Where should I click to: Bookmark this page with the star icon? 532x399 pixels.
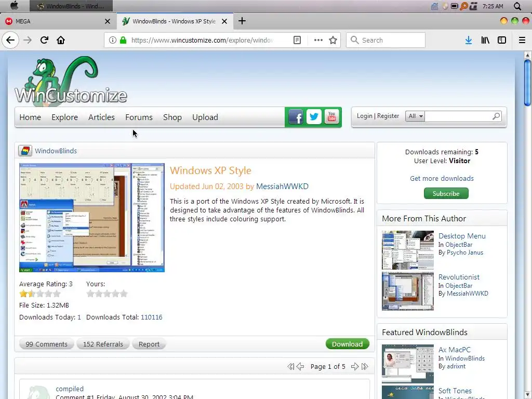pos(333,40)
